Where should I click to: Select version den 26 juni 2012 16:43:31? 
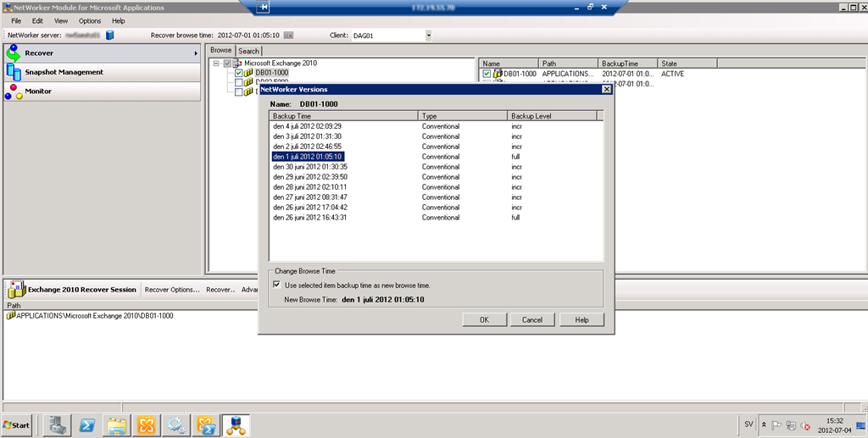click(x=310, y=218)
